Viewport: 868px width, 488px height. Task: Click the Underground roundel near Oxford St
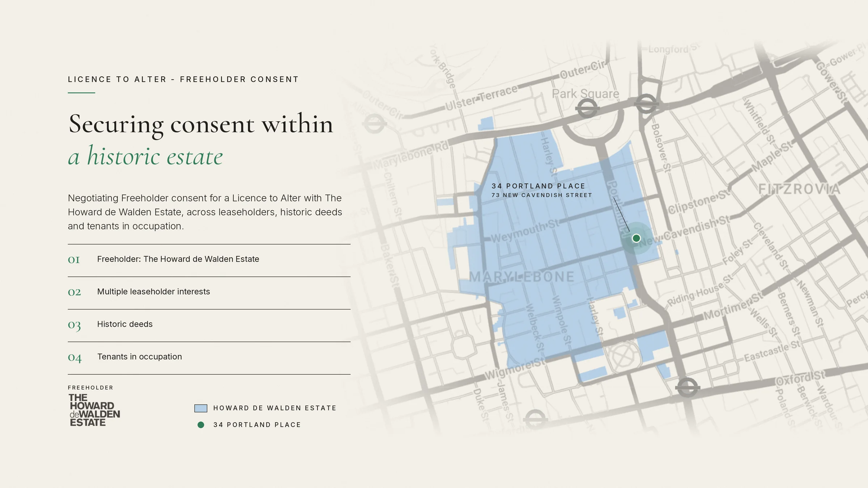688,388
